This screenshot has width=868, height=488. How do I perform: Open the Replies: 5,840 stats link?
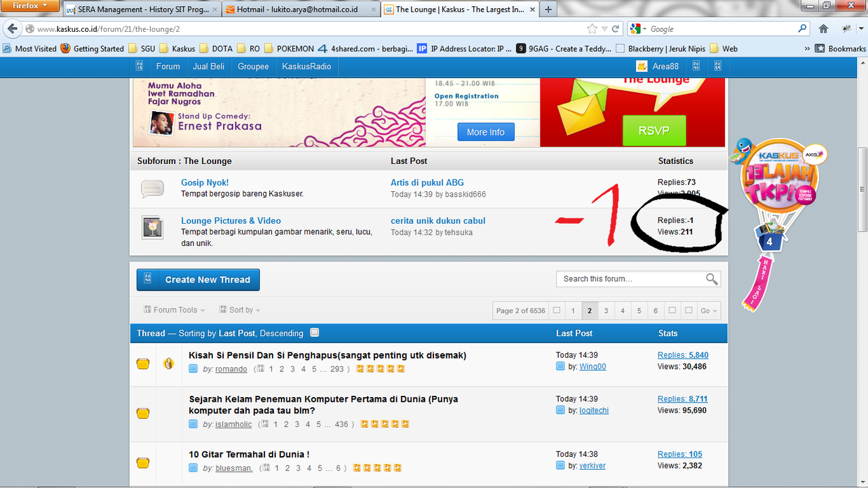(683, 355)
